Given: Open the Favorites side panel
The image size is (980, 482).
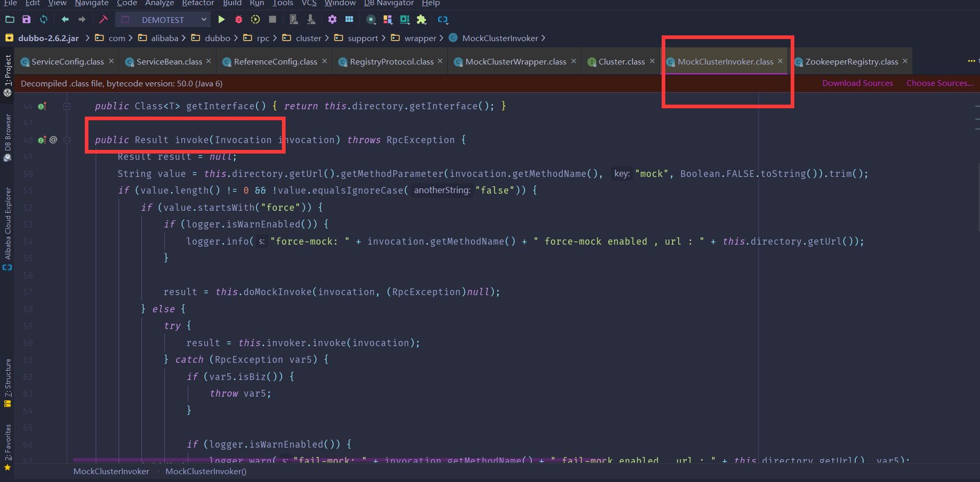Looking at the screenshot, I should (x=7, y=448).
